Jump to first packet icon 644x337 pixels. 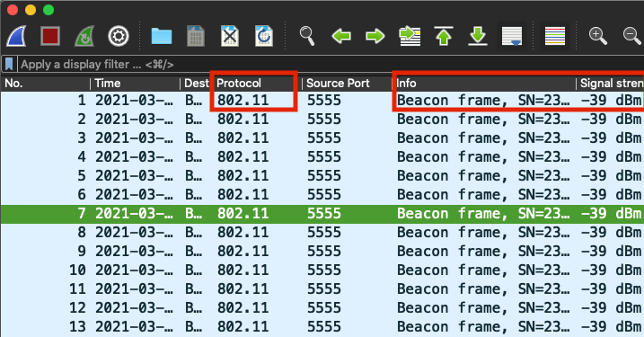click(444, 36)
